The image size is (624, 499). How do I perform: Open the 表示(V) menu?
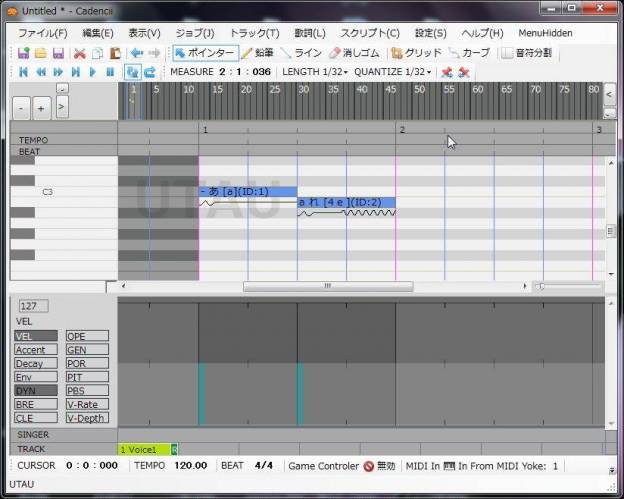tap(144, 33)
